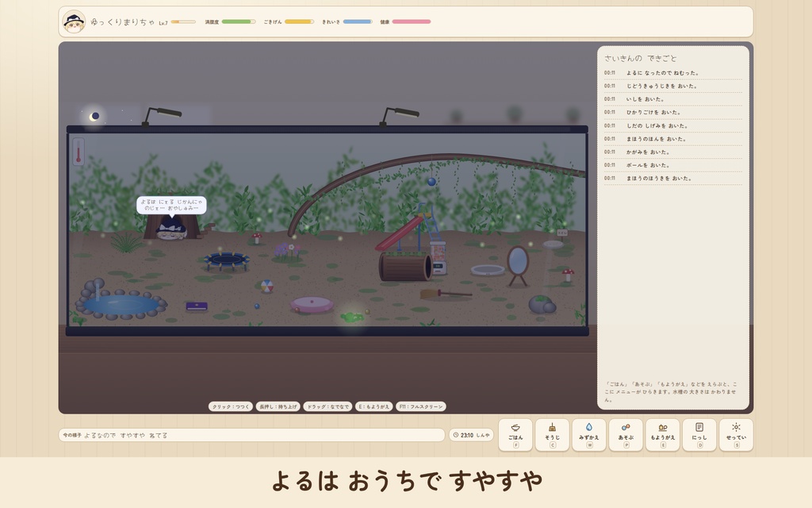Click the pink round cushion

pos(312,304)
